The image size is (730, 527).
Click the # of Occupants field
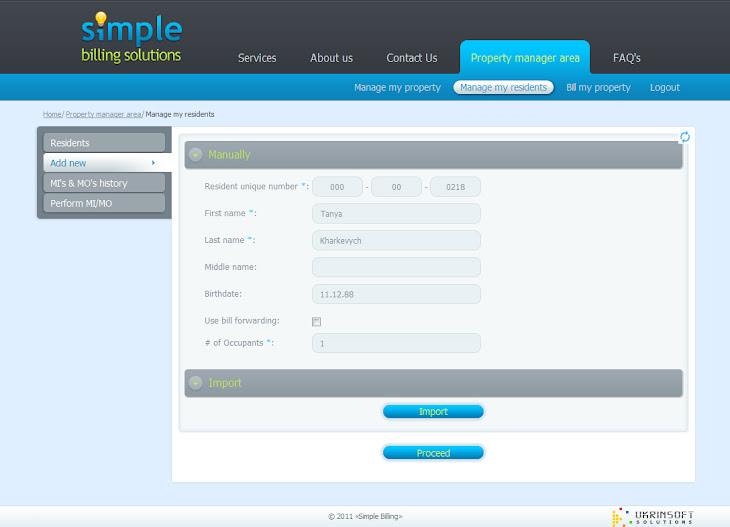pos(396,343)
